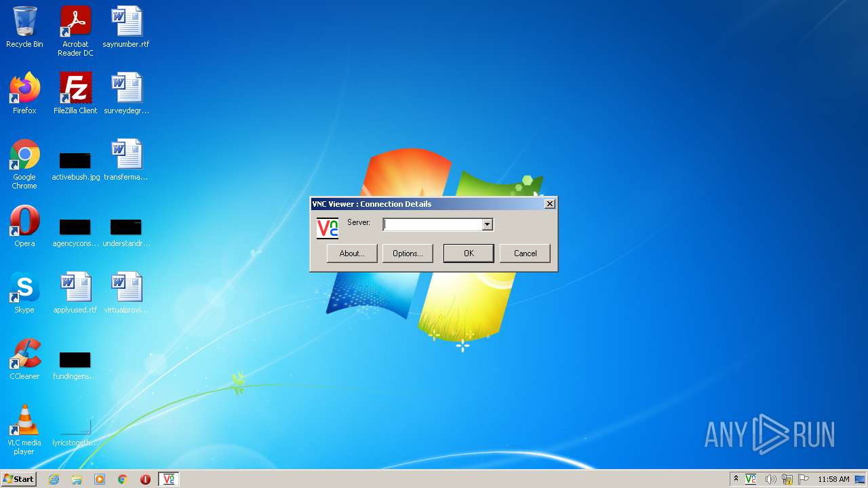The width and height of the screenshot is (868, 488).
Task: Open Skype desktop shortcut
Action: point(24,293)
